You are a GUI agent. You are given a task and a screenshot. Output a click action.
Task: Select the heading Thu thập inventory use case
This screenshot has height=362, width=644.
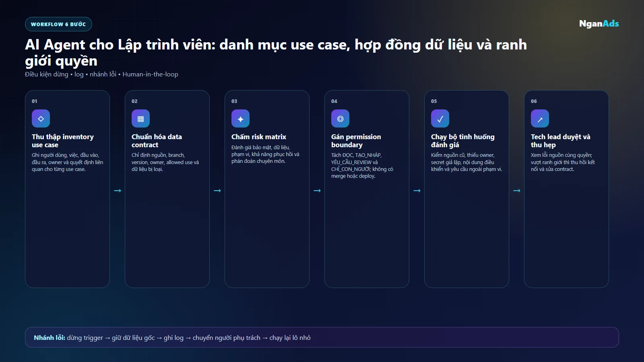(63, 141)
